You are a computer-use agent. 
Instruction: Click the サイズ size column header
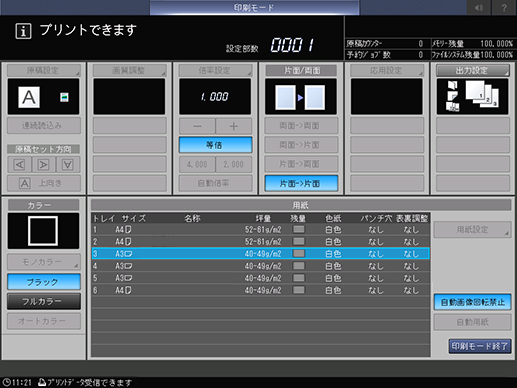(134, 219)
